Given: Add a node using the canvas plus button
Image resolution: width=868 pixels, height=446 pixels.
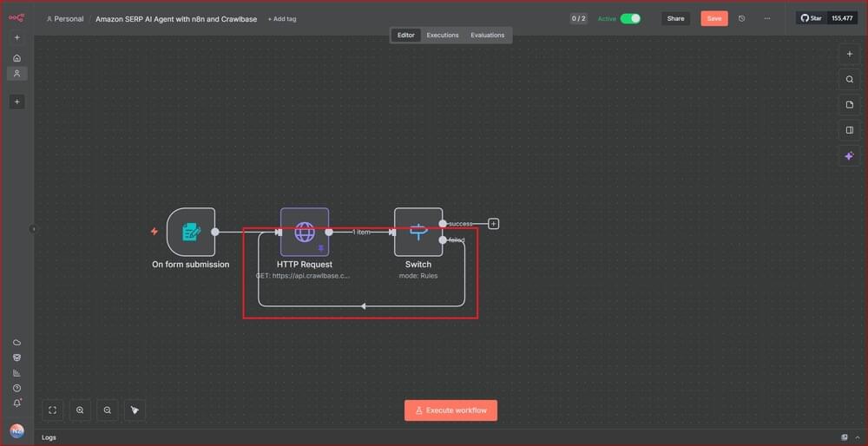Looking at the screenshot, I should 850,54.
